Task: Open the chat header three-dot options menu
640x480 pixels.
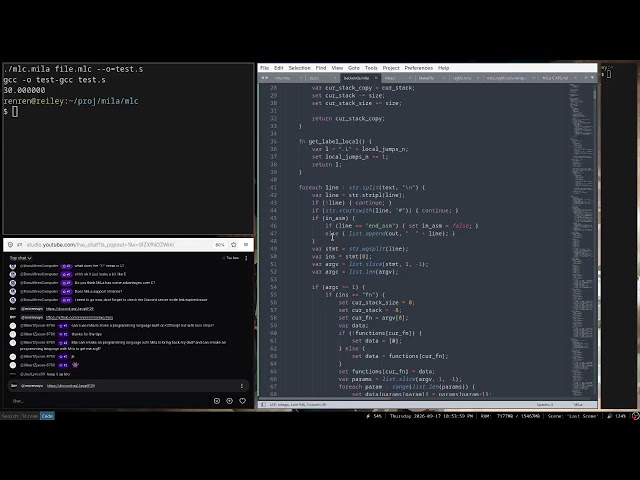Action: point(246,258)
